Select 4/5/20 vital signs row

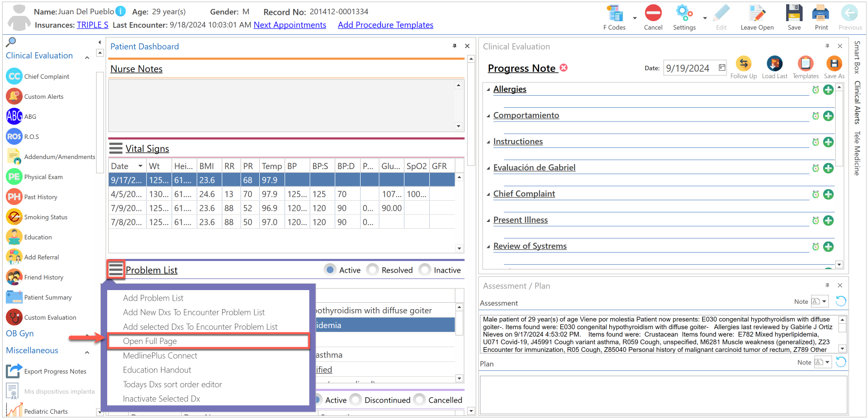click(282, 194)
